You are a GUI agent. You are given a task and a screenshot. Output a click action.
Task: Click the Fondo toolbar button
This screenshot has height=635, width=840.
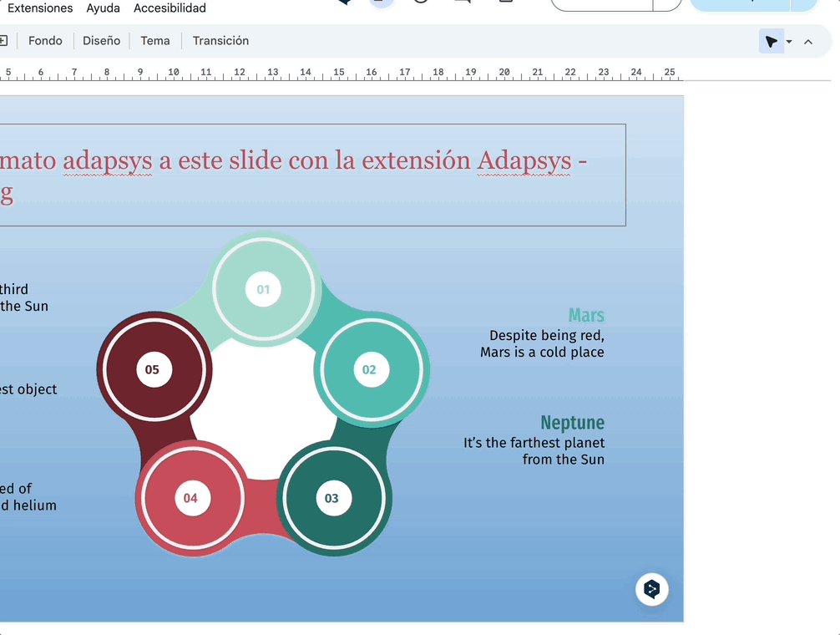(45, 41)
